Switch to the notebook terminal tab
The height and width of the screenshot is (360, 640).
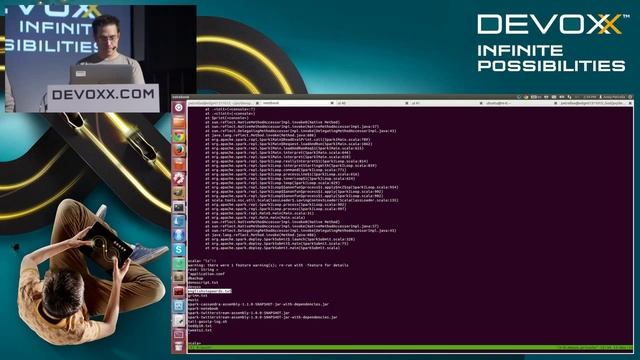coord(298,103)
